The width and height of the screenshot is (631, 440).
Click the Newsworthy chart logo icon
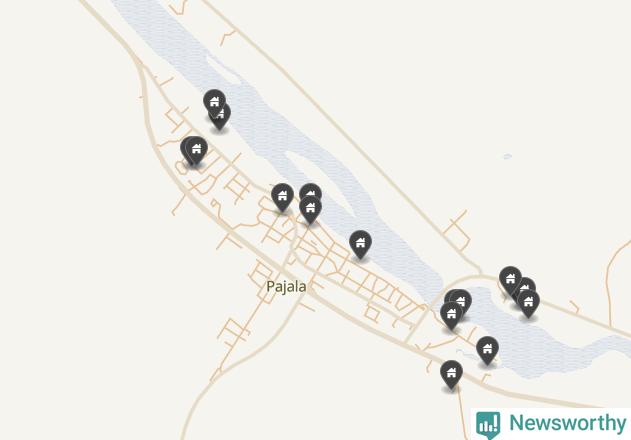tap(488, 425)
